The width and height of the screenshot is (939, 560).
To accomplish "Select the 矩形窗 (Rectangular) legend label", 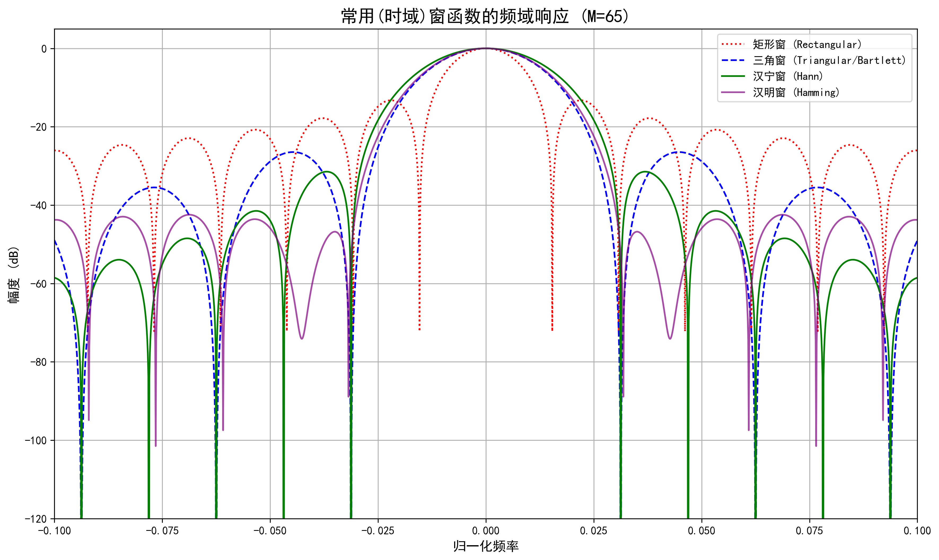I will 807,45.
